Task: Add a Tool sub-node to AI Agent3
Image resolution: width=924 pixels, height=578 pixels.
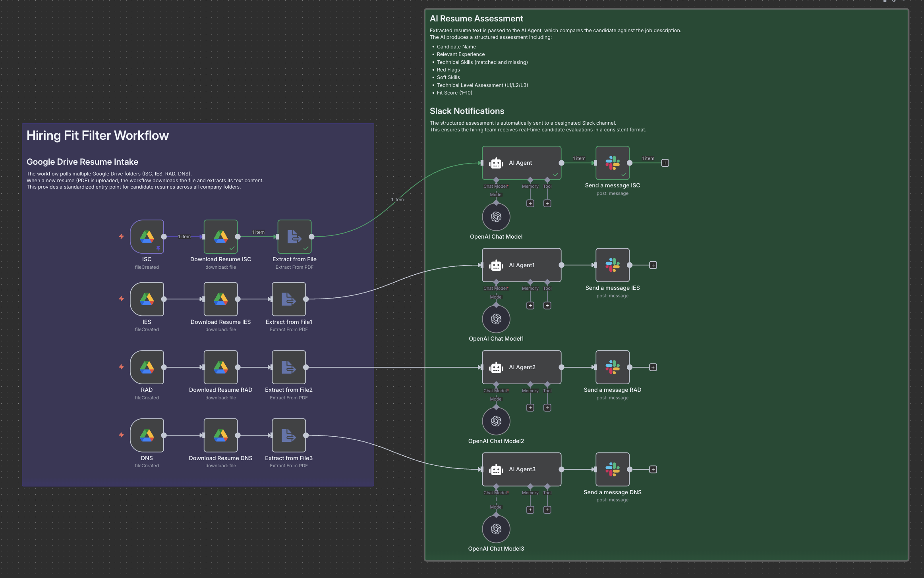Action: (547, 510)
